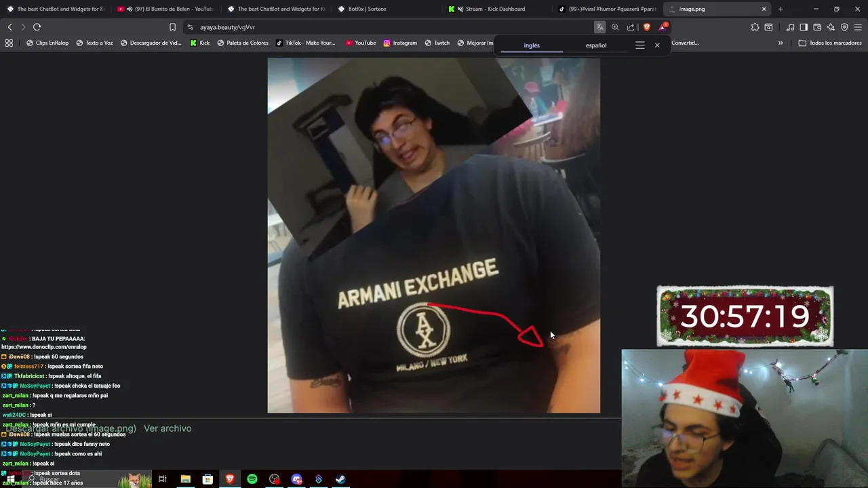Switch to second ChatBot and Widgets tab
Image resolution: width=868 pixels, height=488 pixels.
[275, 9]
